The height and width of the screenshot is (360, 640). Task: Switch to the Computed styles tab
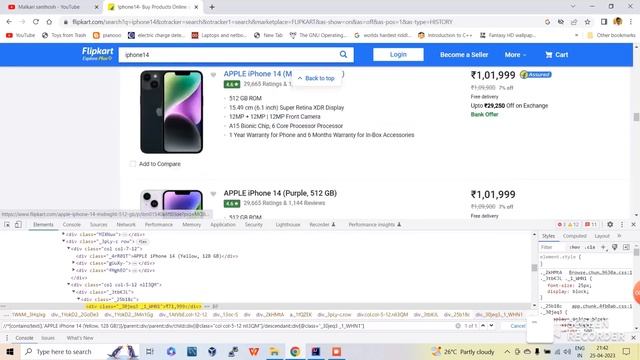click(x=574, y=236)
